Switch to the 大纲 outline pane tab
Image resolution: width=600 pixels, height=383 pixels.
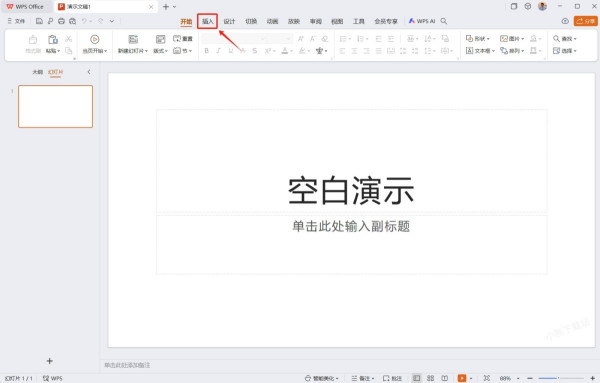click(x=38, y=72)
